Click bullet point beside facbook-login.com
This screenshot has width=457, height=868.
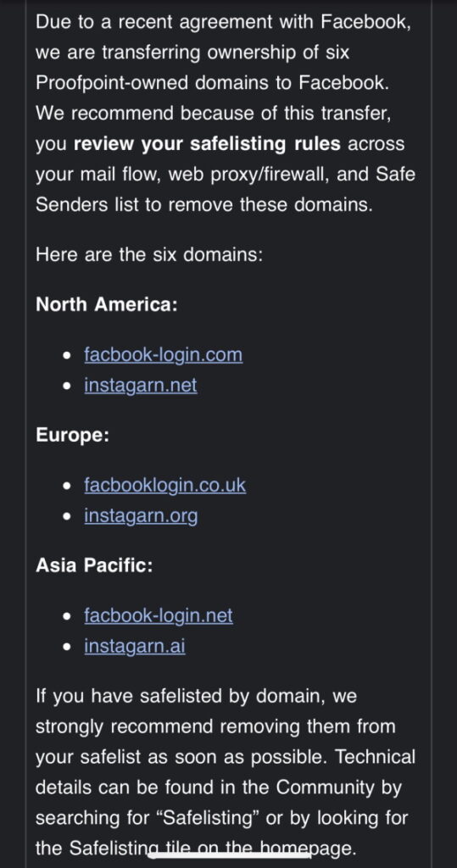[68, 355]
